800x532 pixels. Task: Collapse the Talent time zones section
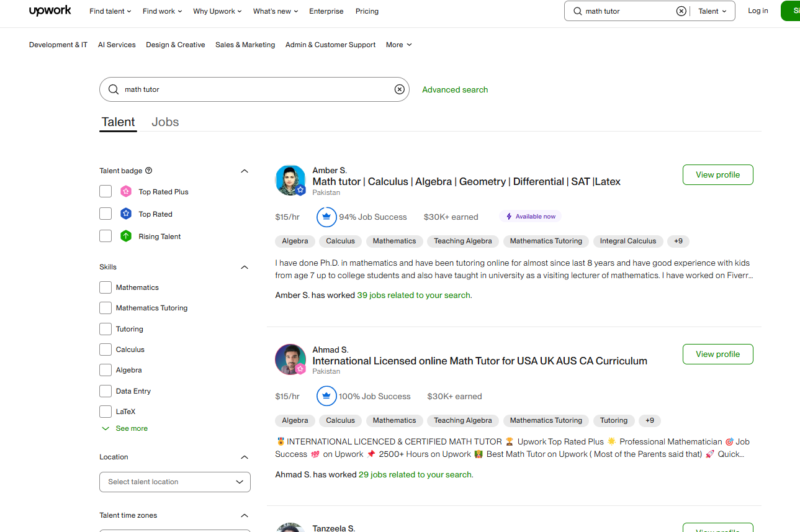245,515
